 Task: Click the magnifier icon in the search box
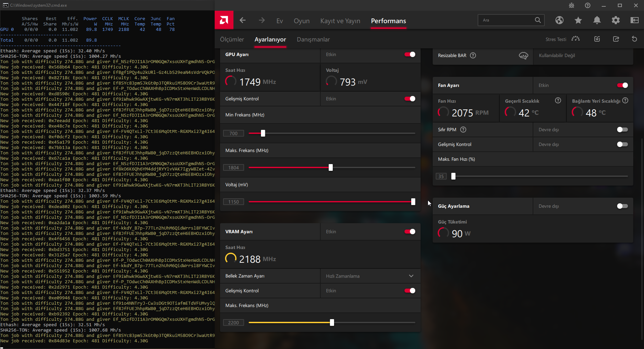coord(538,20)
